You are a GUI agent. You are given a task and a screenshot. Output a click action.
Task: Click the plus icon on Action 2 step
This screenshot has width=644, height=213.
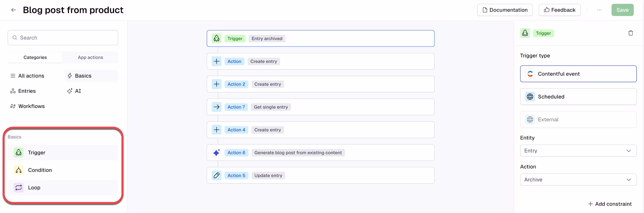tap(216, 84)
